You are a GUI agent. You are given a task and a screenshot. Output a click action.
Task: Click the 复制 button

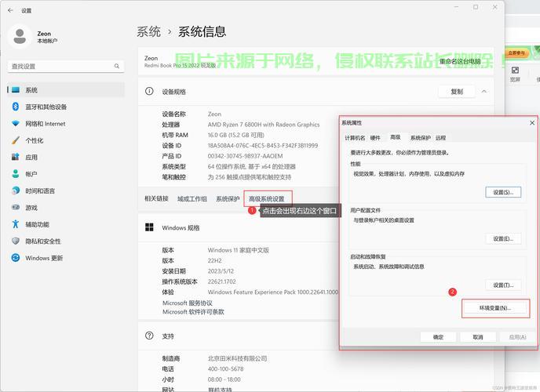pos(457,92)
